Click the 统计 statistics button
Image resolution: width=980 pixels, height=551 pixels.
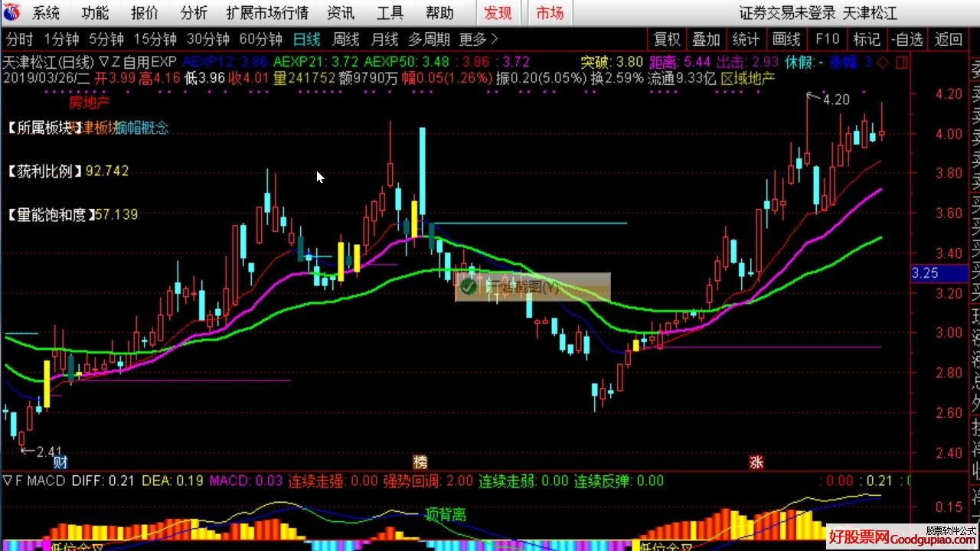click(x=746, y=40)
